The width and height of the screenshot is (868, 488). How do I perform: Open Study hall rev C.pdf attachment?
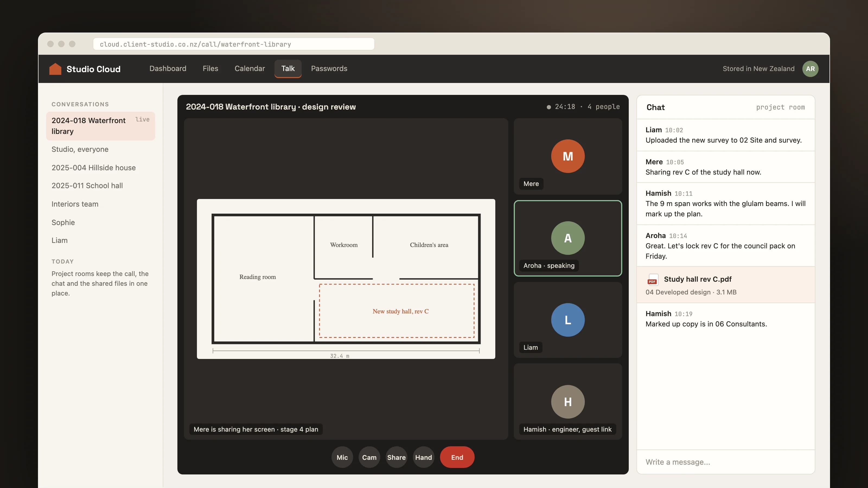pyautogui.click(x=726, y=285)
